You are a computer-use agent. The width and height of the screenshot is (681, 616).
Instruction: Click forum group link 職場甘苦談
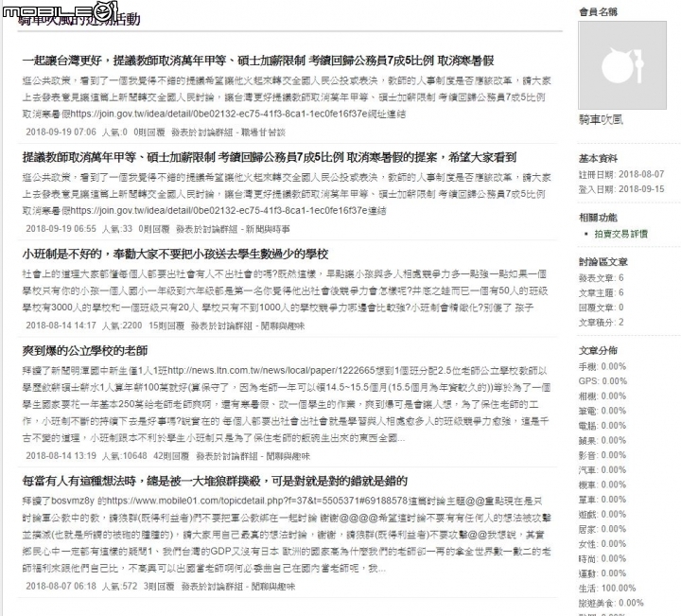(263, 132)
